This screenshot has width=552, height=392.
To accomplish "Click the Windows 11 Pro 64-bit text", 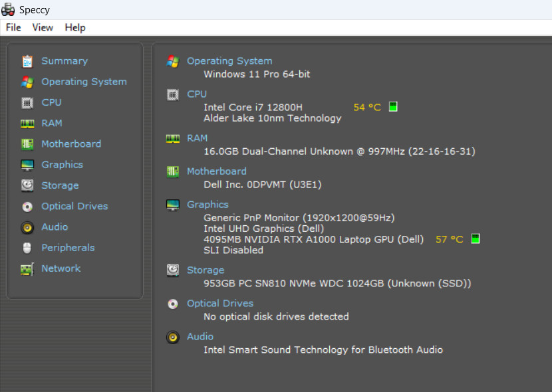I will coord(257,74).
